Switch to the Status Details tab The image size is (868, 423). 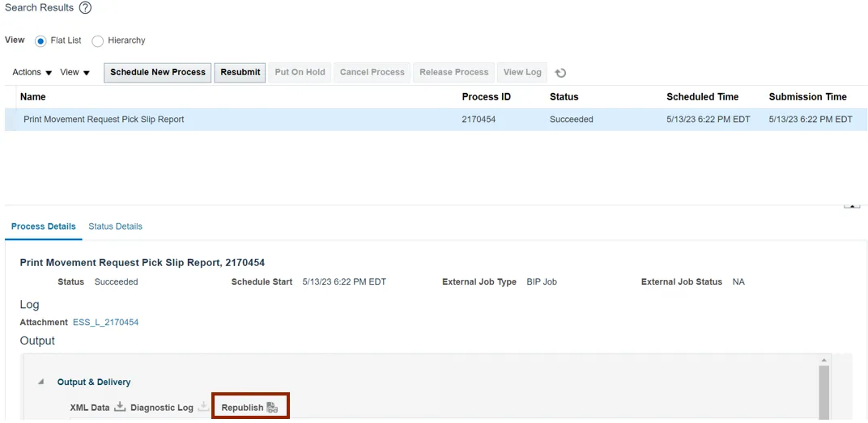tap(115, 226)
